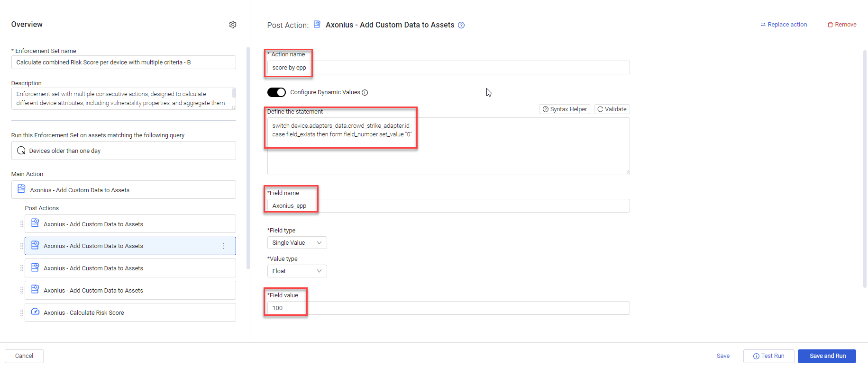Click the Calculate Risk Score gauge icon
Viewport: 868px width, 365px height.
tap(35, 312)
